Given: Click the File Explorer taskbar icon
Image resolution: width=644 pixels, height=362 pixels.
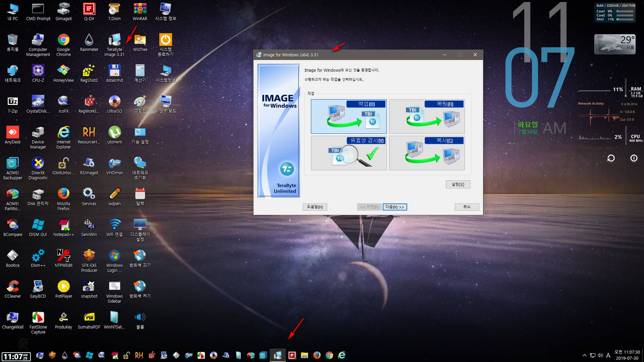Looking at the screenshot, I should (304, 355).
